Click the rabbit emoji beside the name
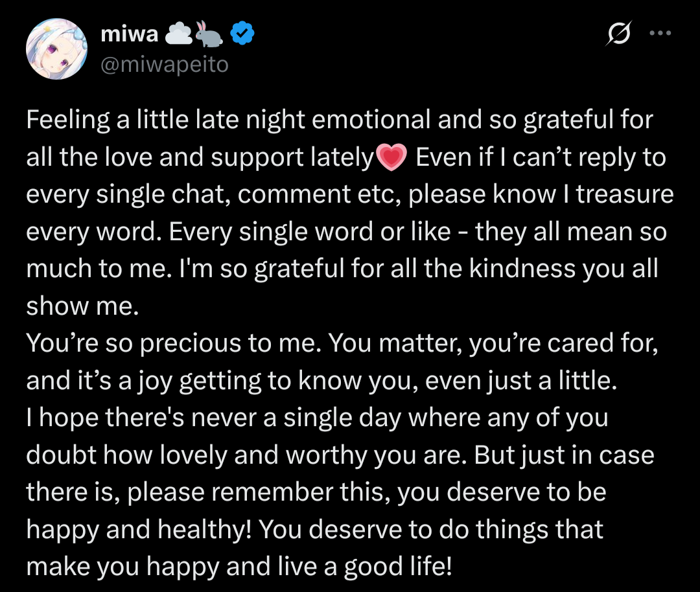Screen dimensions: 700x592 pyautogui.click(x=209, y=35)
